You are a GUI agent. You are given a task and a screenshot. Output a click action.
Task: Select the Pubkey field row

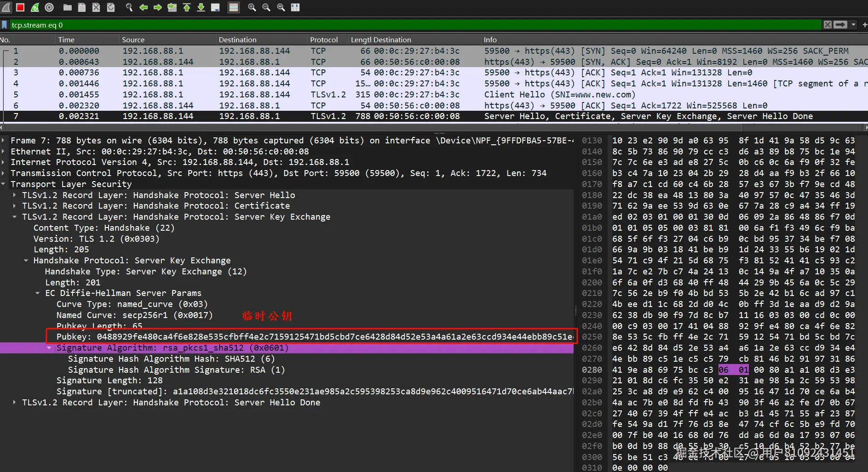point(315,337)
